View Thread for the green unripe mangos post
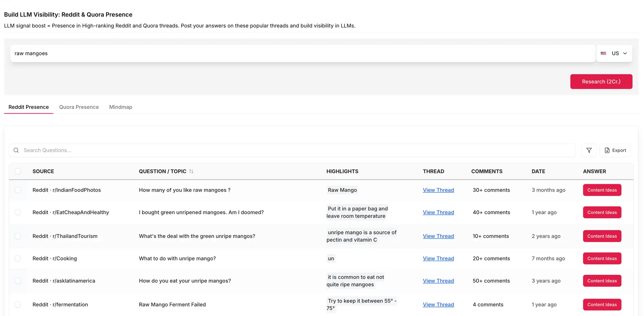The image size is (644, 316). click(438, 236)
